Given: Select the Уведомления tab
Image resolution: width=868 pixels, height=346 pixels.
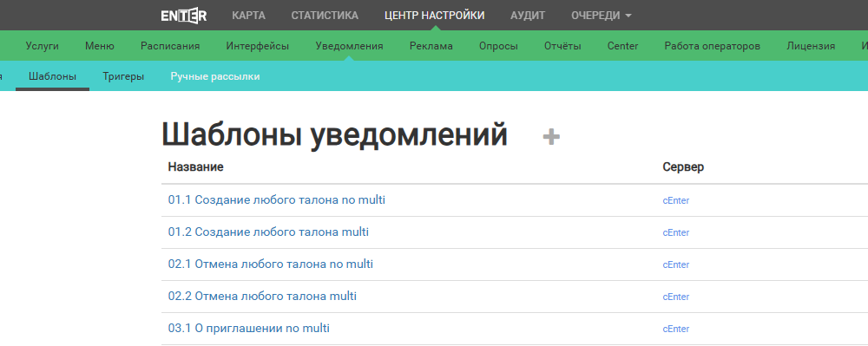Looking at the screenshot, I should coord(349,46).
